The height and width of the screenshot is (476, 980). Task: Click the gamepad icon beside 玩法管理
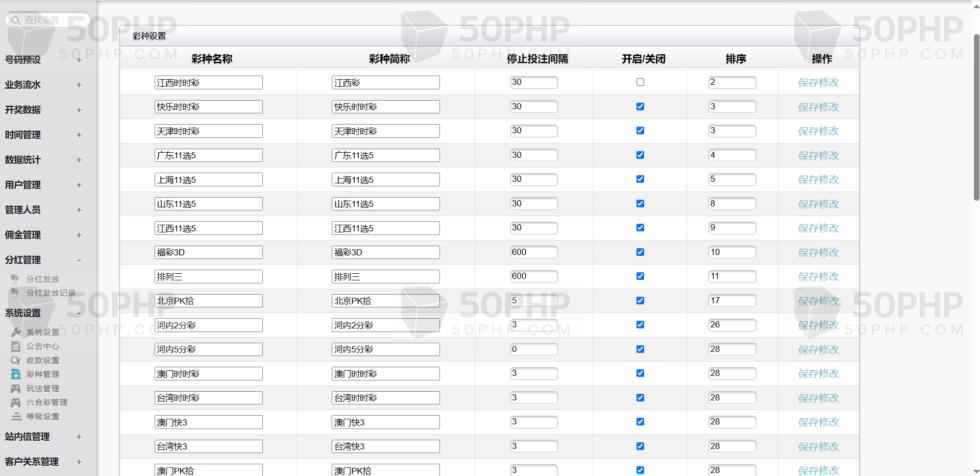(x=16, y=389)
